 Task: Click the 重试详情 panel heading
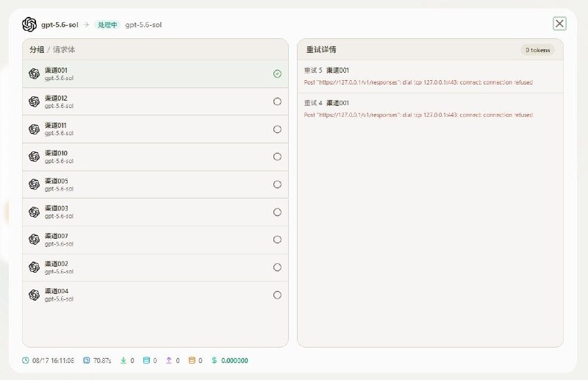coord(321,49)
